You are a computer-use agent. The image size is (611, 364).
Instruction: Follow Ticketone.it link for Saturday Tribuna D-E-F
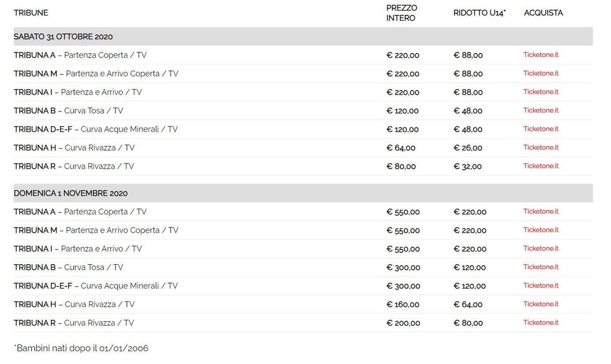[x=541, y=129]
